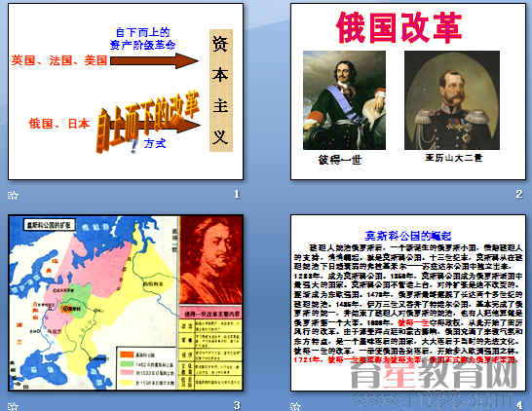Click the blue 自下而上的资产阶级革命 text

click(142, 39)
